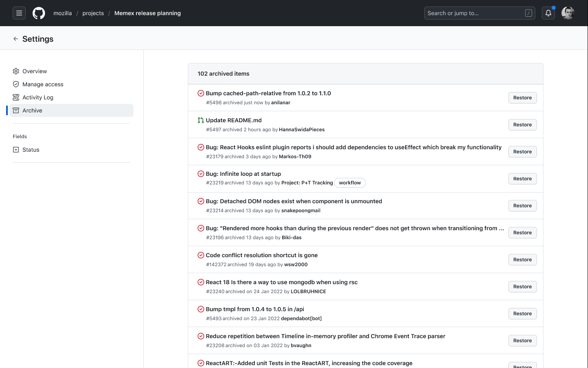Click the Status field dropdown icon
This screenshot has height=368, width=588.
pyautogui.click(x=16, y=150)
